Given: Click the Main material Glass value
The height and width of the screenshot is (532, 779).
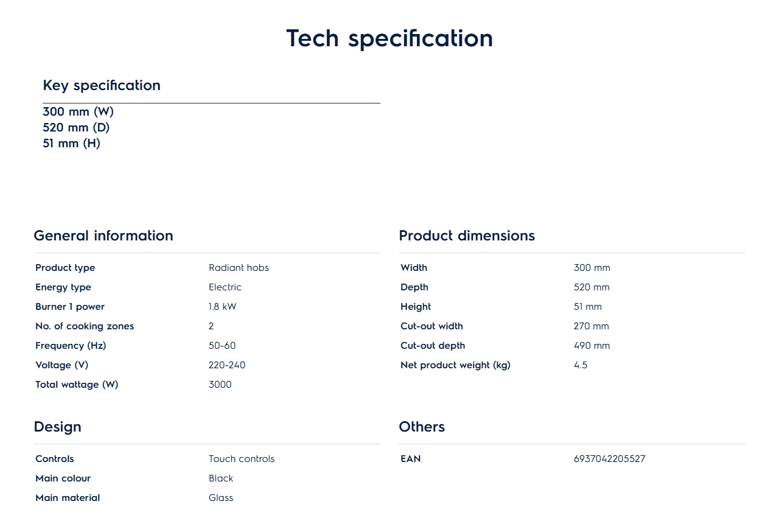Looking at the screenshot, I should (221, 498).
